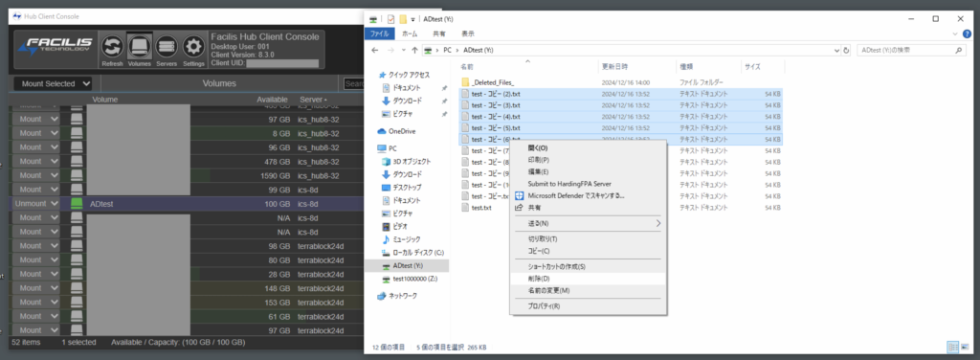980x360 pixels.
Task: Click the Refresh icon in Hub Client Console
Action: [x=113, y=47]
